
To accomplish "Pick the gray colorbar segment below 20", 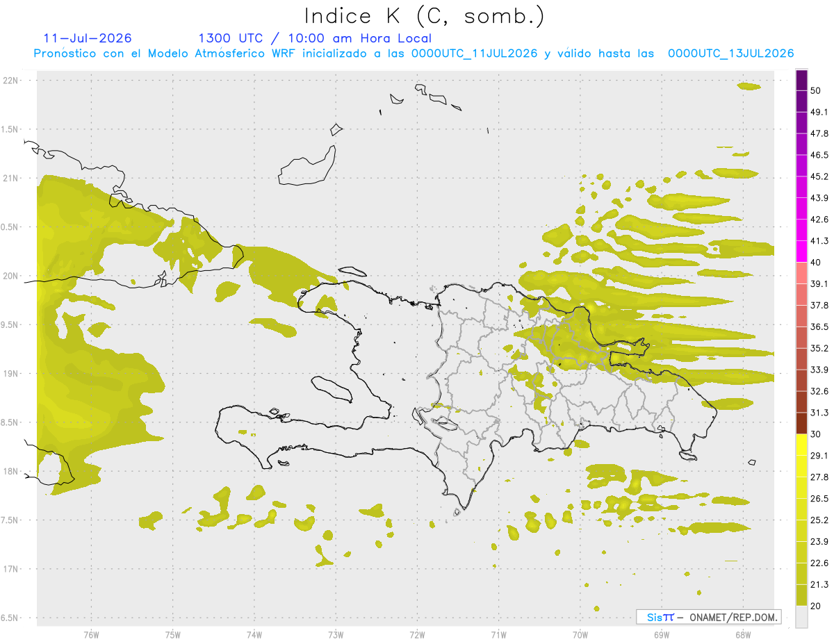I will [x=801, y=616].
